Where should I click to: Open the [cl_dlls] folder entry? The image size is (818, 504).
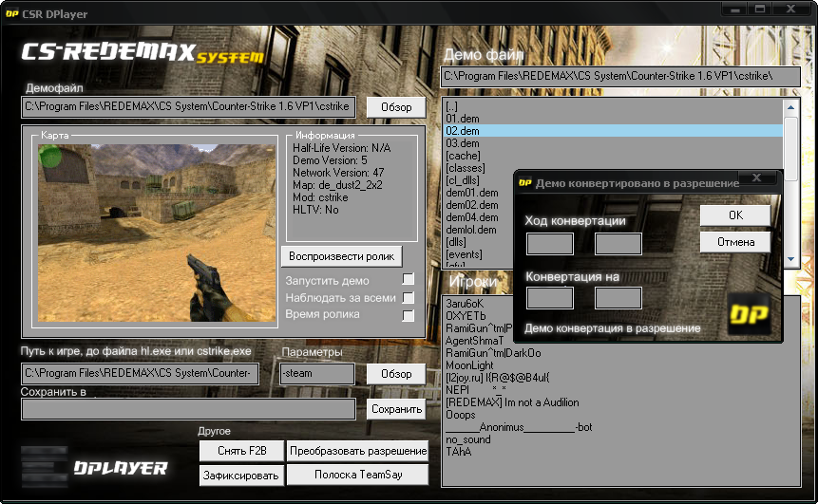tap(463, 180)
